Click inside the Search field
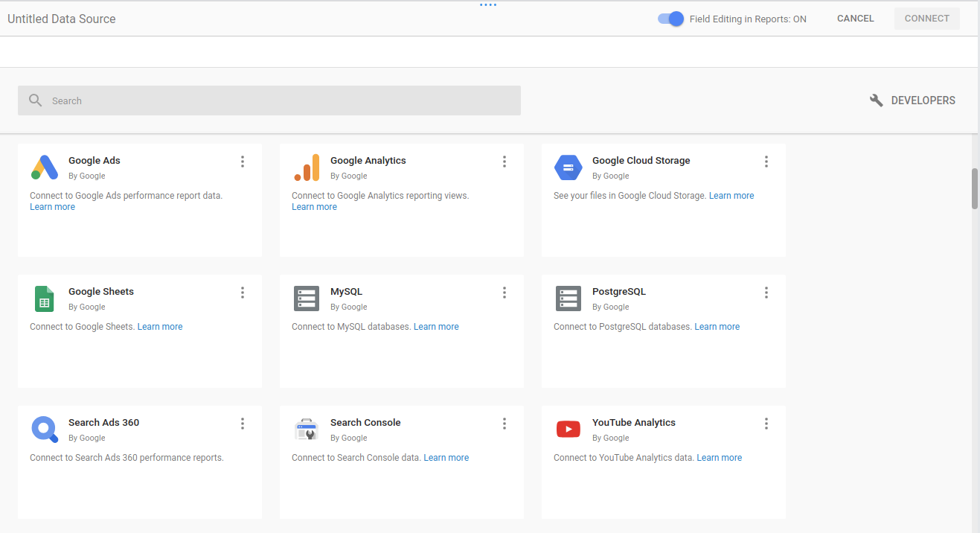The width and height of the screenshot is (980, 533). 223,100
